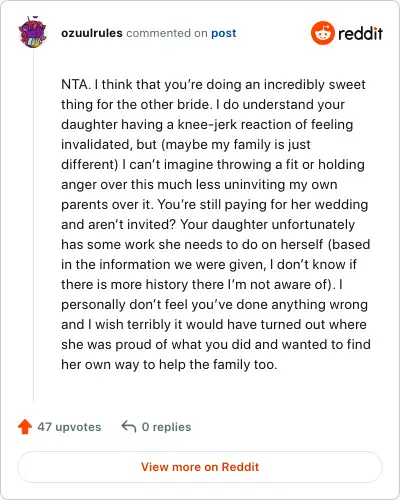Viewport: 400px width, 500px height.
Task: Click the orange Reddit Snoo logo icon
Action: (322, 33)
